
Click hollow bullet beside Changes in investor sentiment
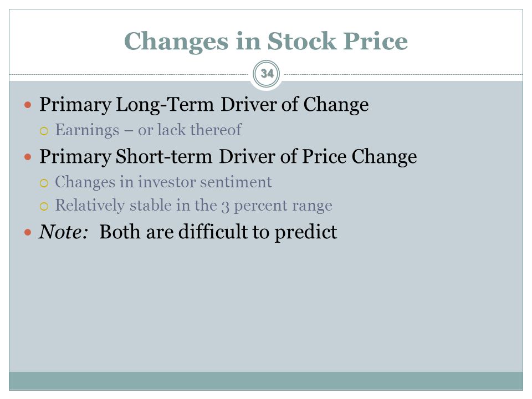pos(44,183)
